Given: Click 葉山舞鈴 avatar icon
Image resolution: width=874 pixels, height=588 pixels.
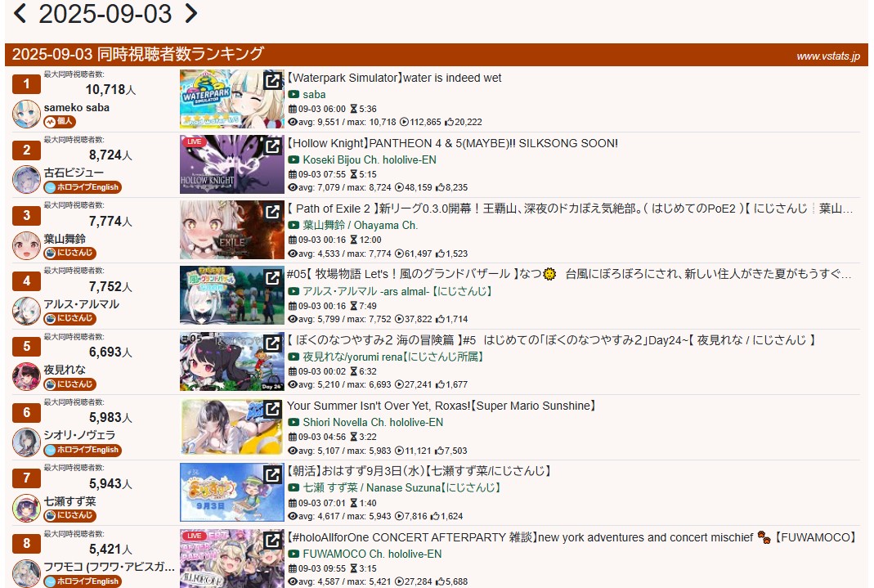Looking at the screenshot, I should pyautogui.click(x=26, y=245).
